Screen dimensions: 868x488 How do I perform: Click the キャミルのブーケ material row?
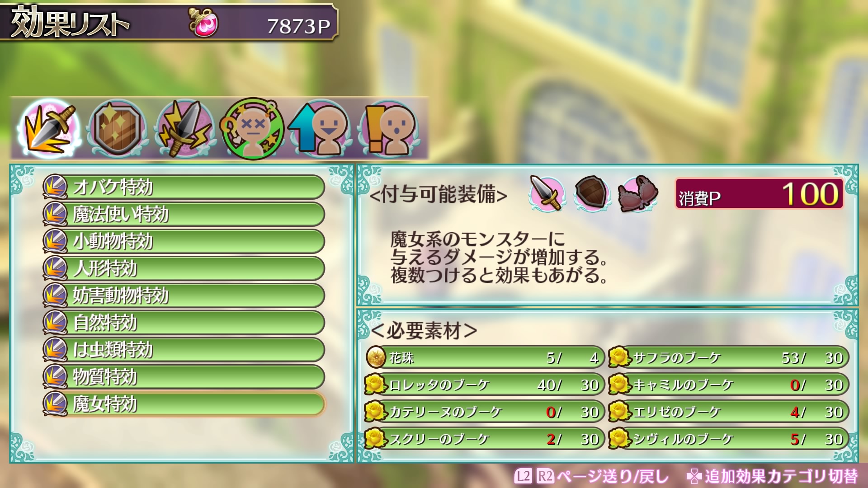click(729, 385)
